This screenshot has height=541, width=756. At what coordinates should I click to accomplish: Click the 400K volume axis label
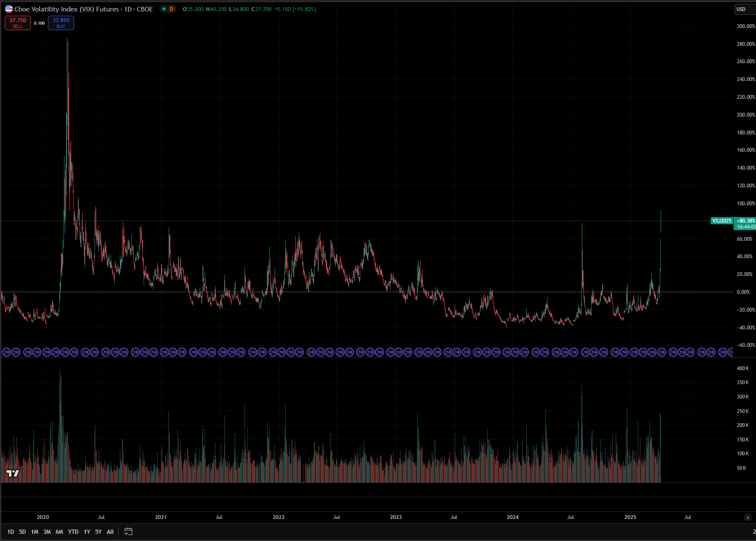743,368
